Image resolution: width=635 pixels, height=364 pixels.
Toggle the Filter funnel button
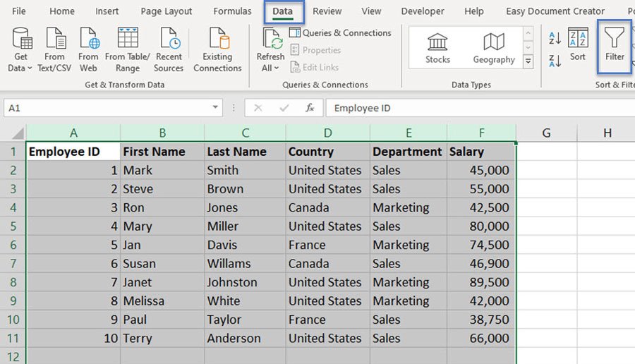615,46
